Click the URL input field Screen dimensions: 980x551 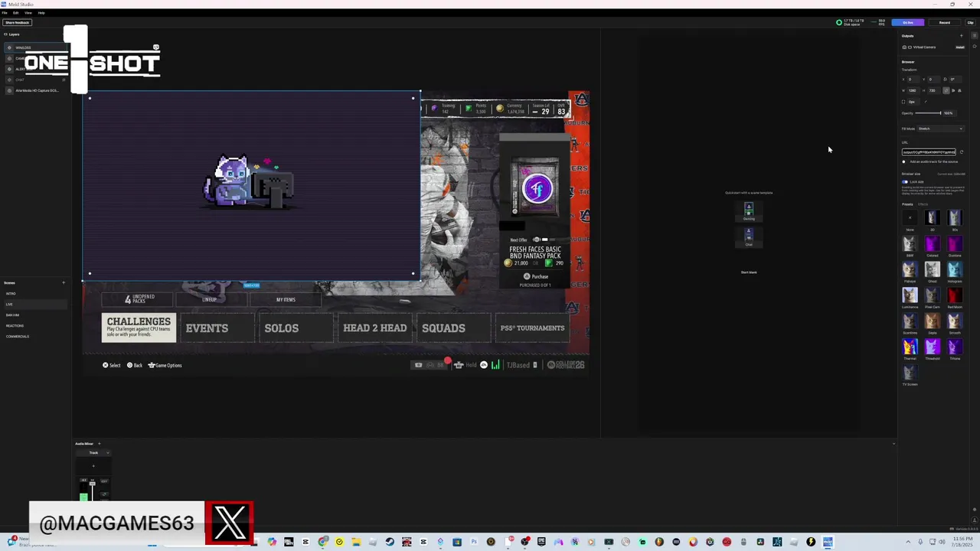coord(929,152)
